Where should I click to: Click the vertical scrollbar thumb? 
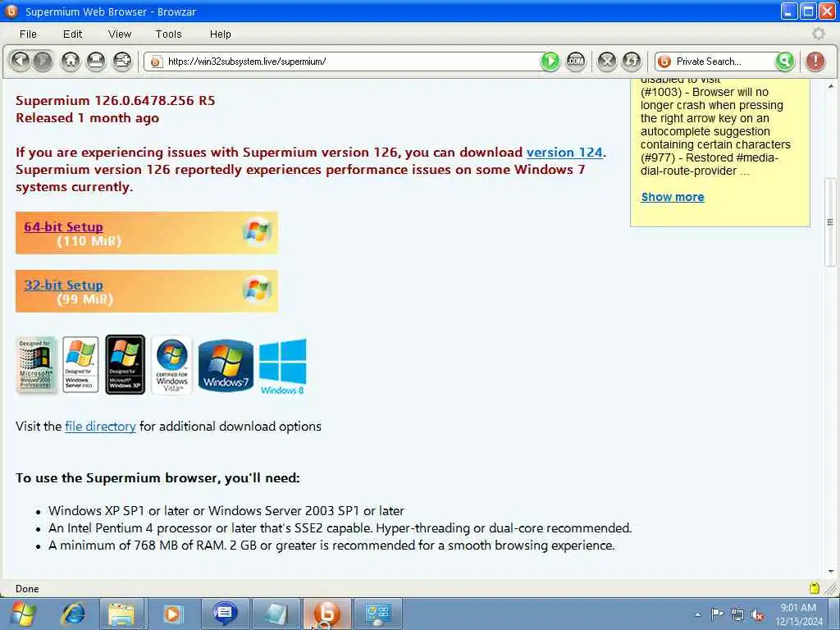(x=831, y=222)
